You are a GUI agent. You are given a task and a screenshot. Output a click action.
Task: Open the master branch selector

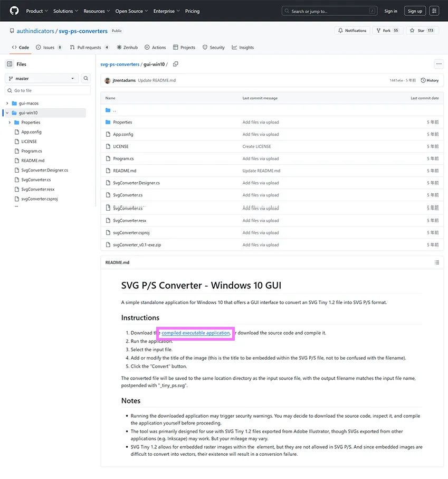coord(42,79)
